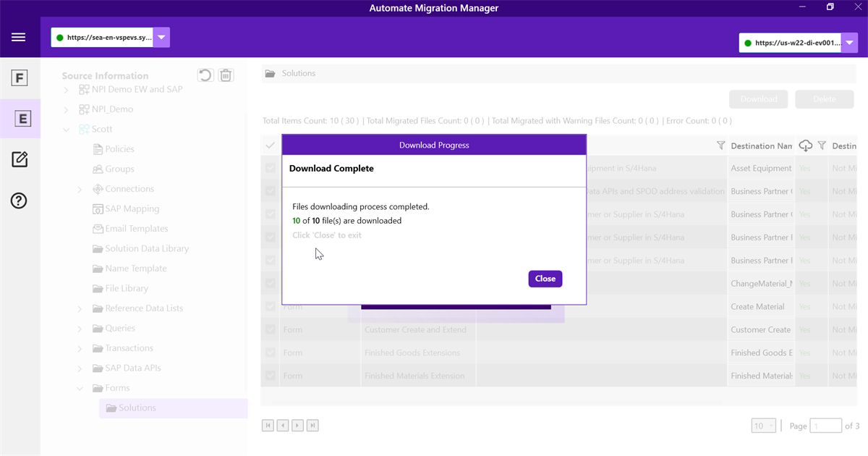
Task: Click 'Customer Create' destination name cell
Action: [x=761, y=330]
